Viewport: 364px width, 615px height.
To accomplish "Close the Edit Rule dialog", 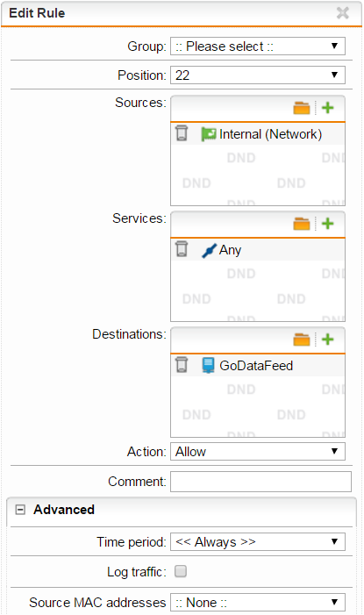I will (x=342, y=13).
